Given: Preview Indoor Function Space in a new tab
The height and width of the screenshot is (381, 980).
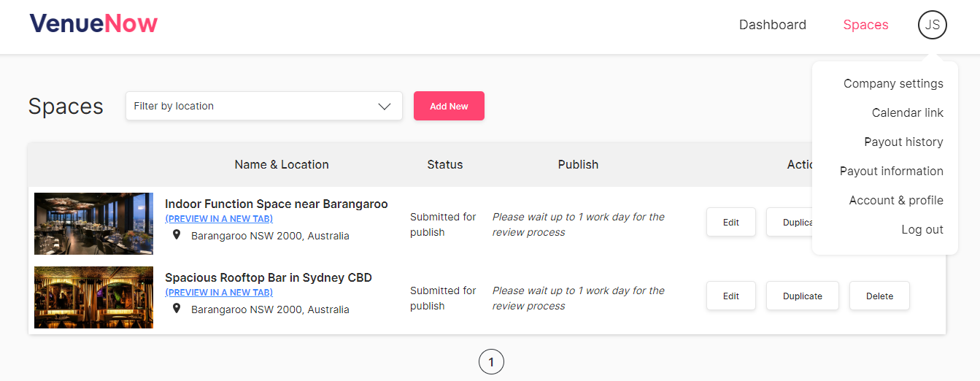Looking at the screenshot, I should [219, 219].
